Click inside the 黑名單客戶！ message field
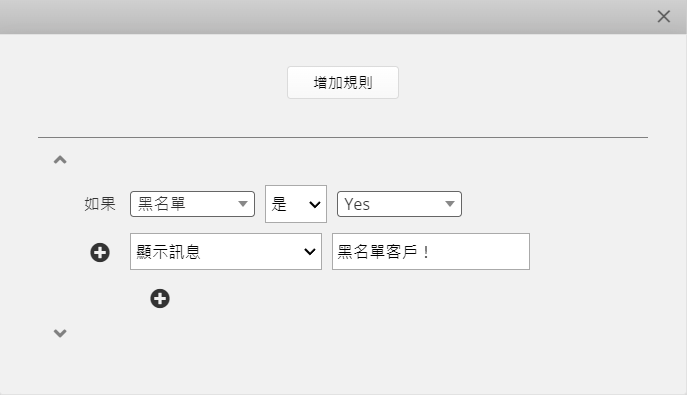Viewport: 687px width, 395px height. (431, 251)
